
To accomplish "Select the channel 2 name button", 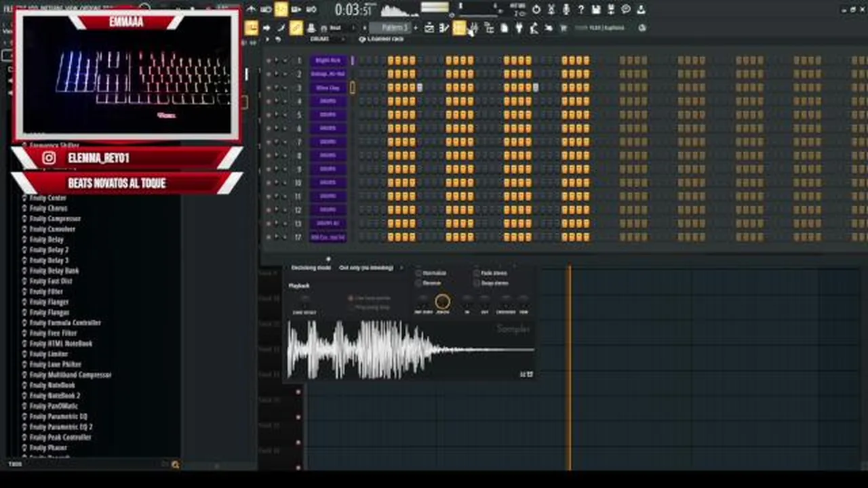I will [328, 74].
